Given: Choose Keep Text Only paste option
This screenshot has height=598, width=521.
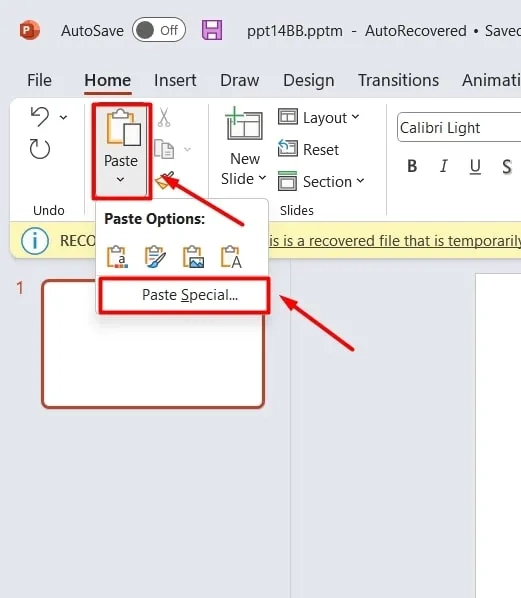Looking at the screenshot, I should click(x=231, y=257).
